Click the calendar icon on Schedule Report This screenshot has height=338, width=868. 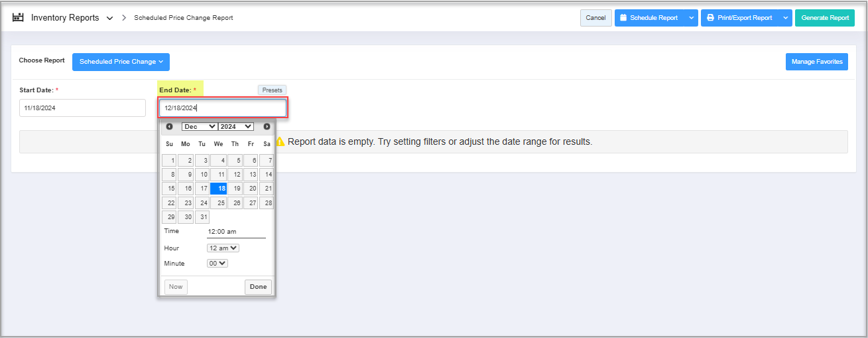[x=623, y=18]
